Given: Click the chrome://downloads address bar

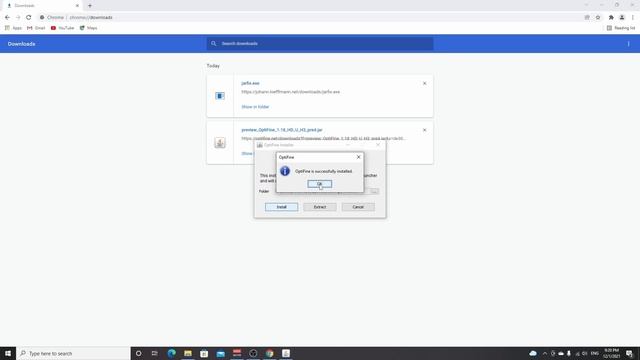Looking at the screenshot, I should tap(310, 18).
